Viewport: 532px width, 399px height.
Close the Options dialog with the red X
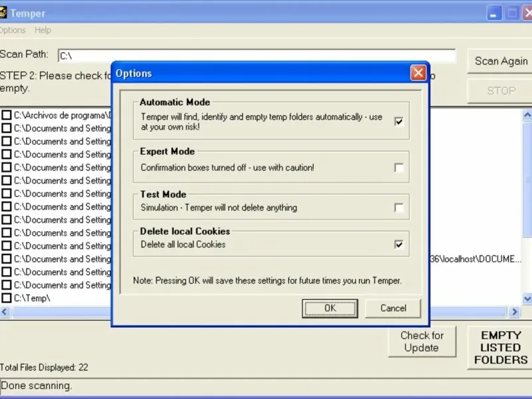pyautogui.click(x=418, y=73)
